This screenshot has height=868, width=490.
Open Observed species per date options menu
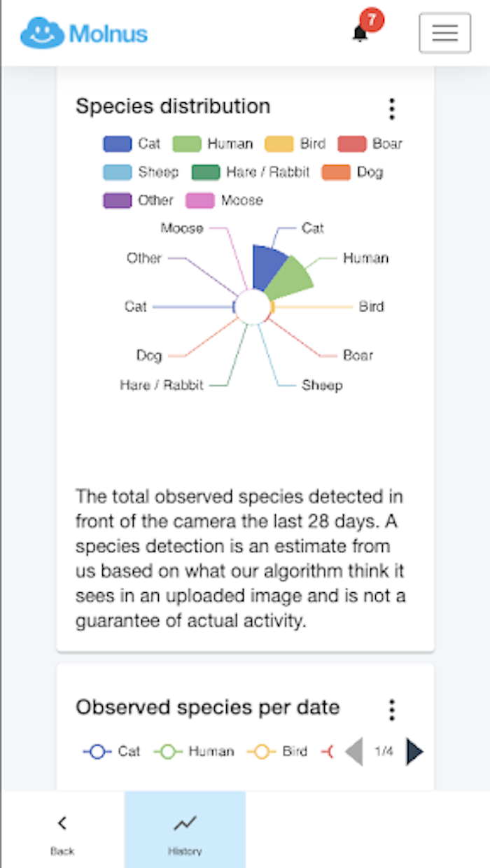[391, 709]
